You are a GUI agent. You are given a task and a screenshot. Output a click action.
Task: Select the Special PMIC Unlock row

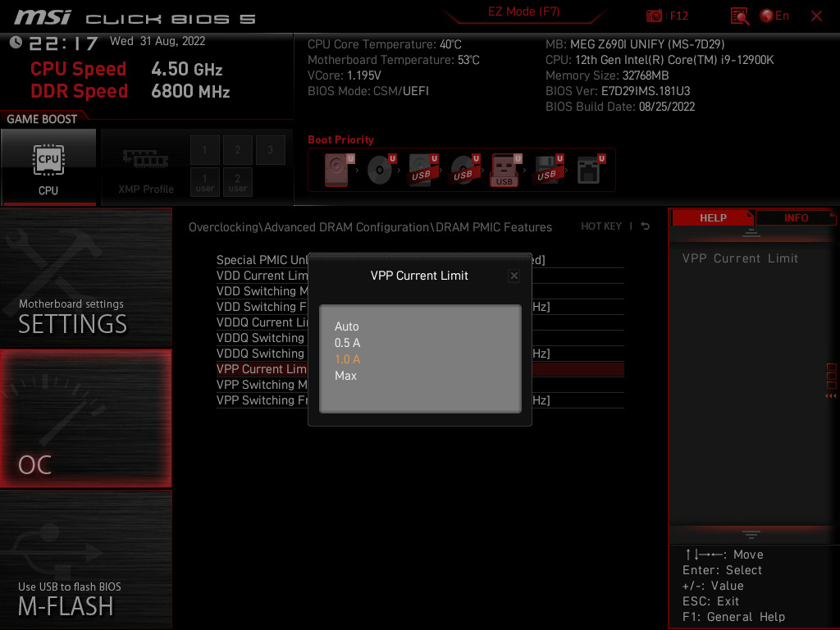coord(420,260)
